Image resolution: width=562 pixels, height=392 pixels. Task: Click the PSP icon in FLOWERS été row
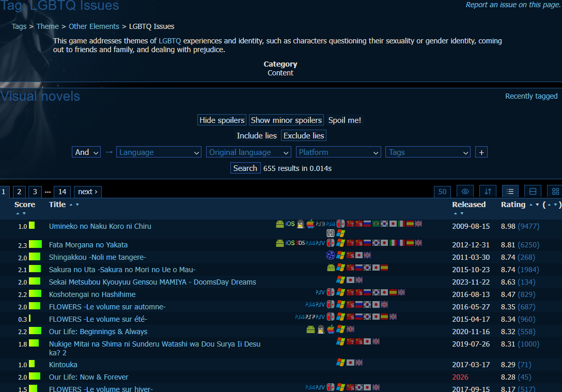(310, 317)
